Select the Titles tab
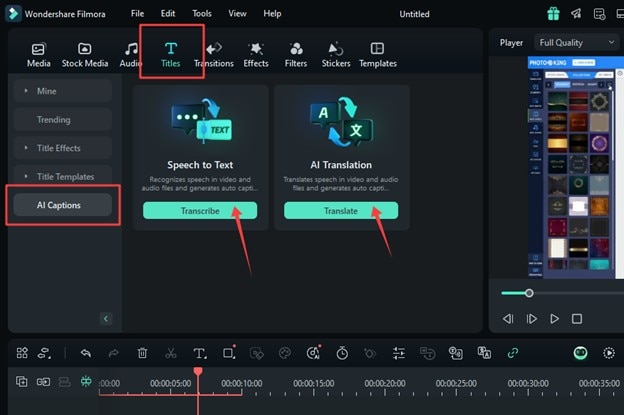624x415 pixels. [x=171, y=55]
